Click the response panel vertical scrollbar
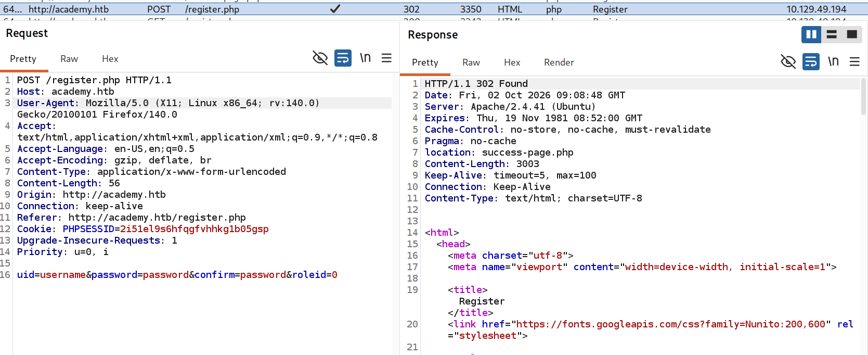The height and width of the screenshot is (355, 868). coord(864,96)
